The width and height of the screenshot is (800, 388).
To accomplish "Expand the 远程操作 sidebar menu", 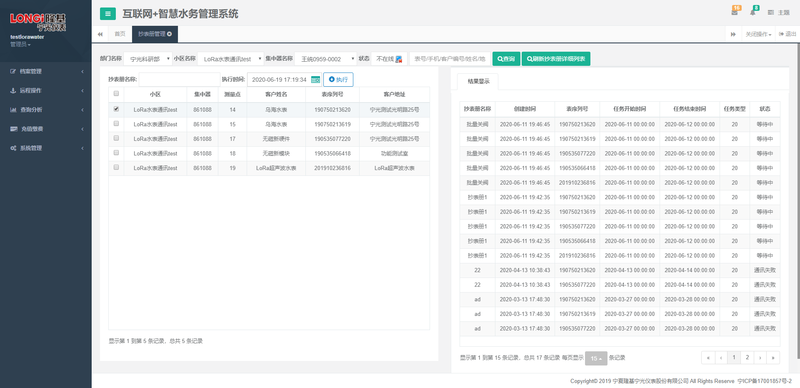I will (x=46, y=90).
